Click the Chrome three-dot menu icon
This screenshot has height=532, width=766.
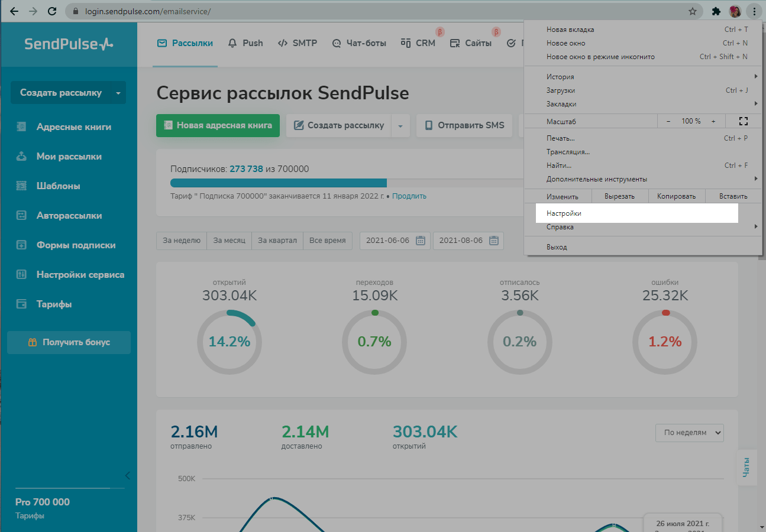[754, 11]
